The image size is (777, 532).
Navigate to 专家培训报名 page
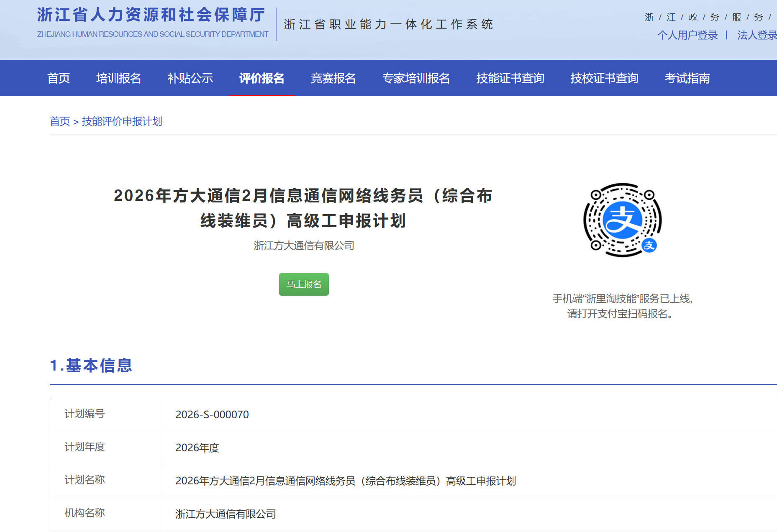point(416,78)
